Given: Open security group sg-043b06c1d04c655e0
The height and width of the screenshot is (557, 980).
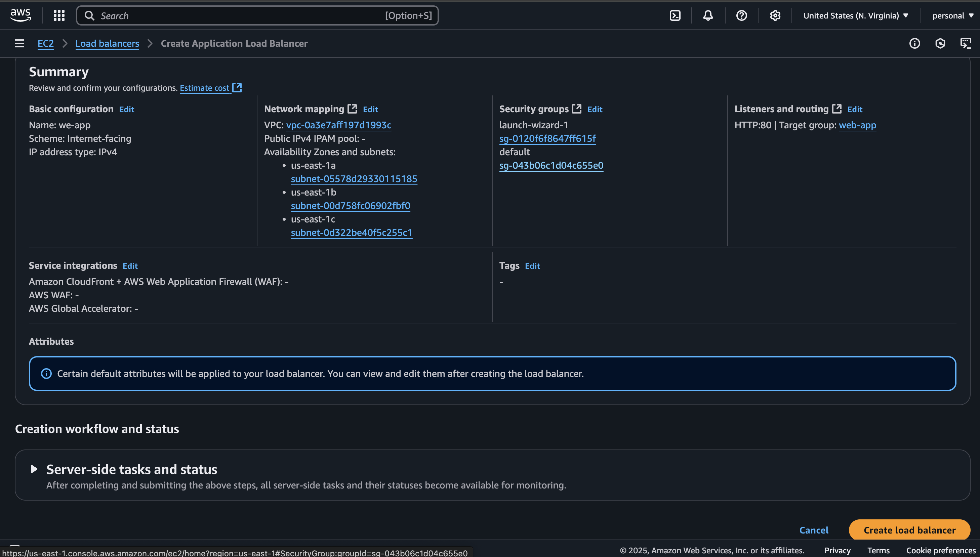Looking at the screenshot, I should [x=552, y=165].
